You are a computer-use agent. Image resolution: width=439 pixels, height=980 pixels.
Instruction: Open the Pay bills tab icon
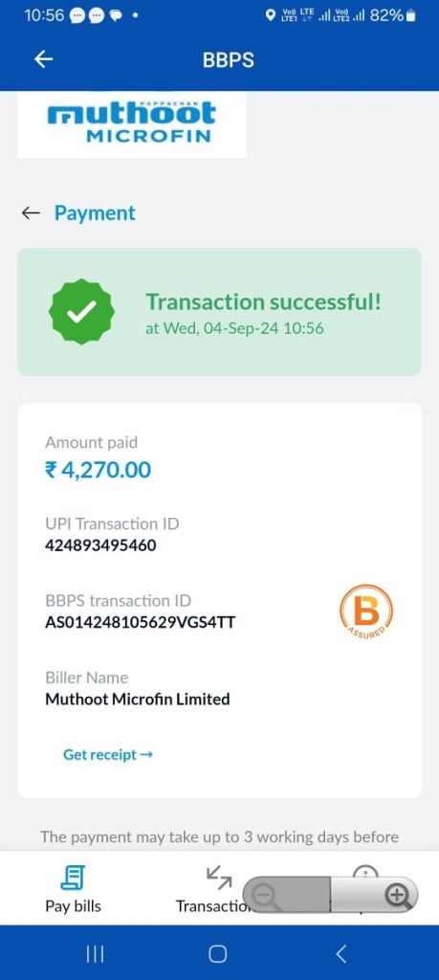click(x=73, y=878)
